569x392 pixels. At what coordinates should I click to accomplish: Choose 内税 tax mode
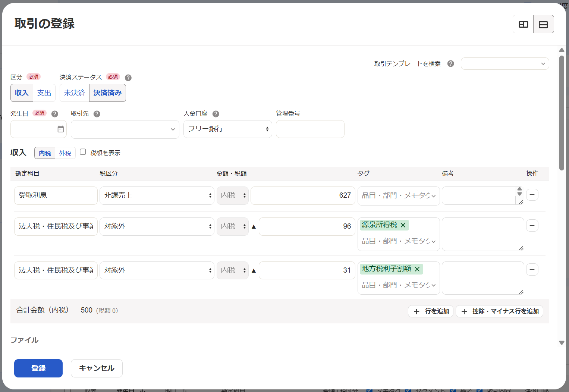pos(45,153)
